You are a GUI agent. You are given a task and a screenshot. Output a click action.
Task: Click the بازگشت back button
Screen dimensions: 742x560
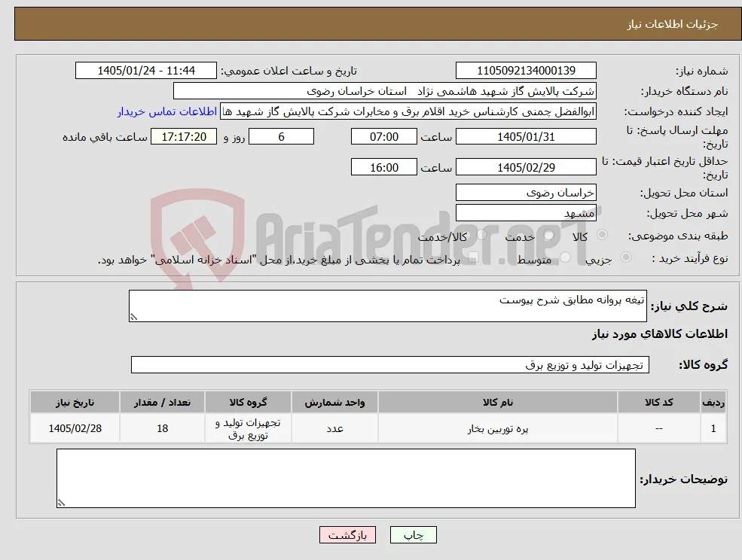(347, 535)
